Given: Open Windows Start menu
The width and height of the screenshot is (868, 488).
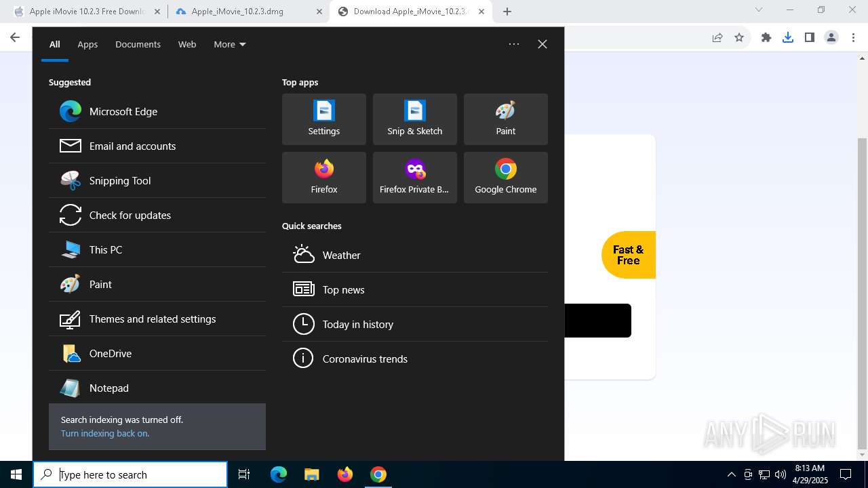Looking at the screenshot, I should click(16, 474).
